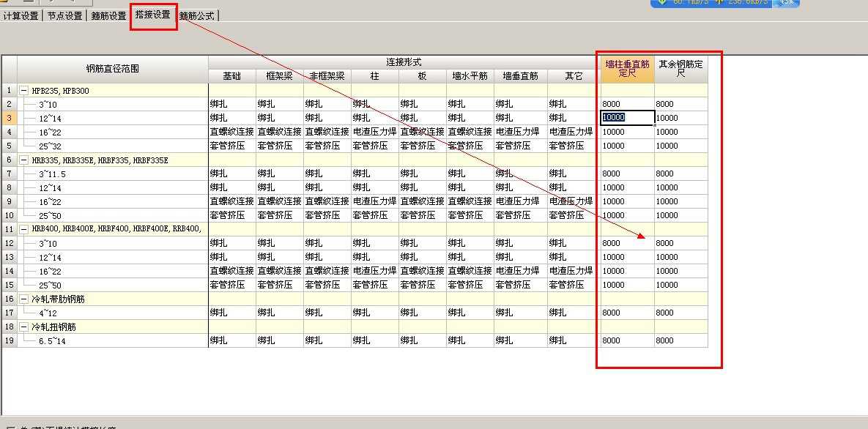
Task: Switch to the 计算设置 tab
Action: [x=21, y=16]
